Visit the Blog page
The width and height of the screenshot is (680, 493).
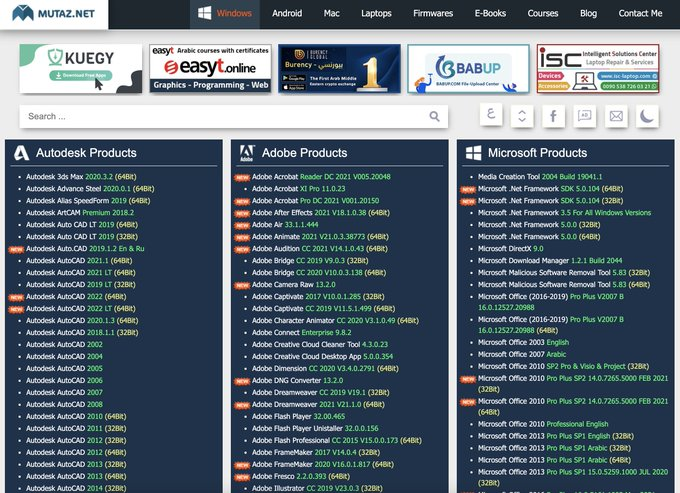click(588, 13)
